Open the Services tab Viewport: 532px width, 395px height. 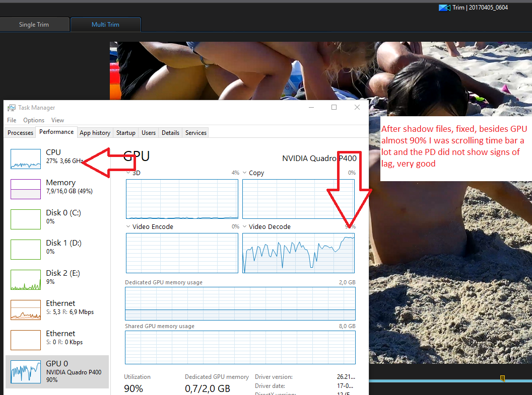tap(196, 133)
